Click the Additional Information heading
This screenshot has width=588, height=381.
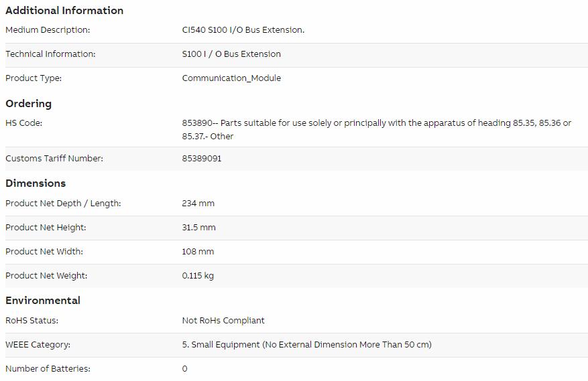coord(64,11)
